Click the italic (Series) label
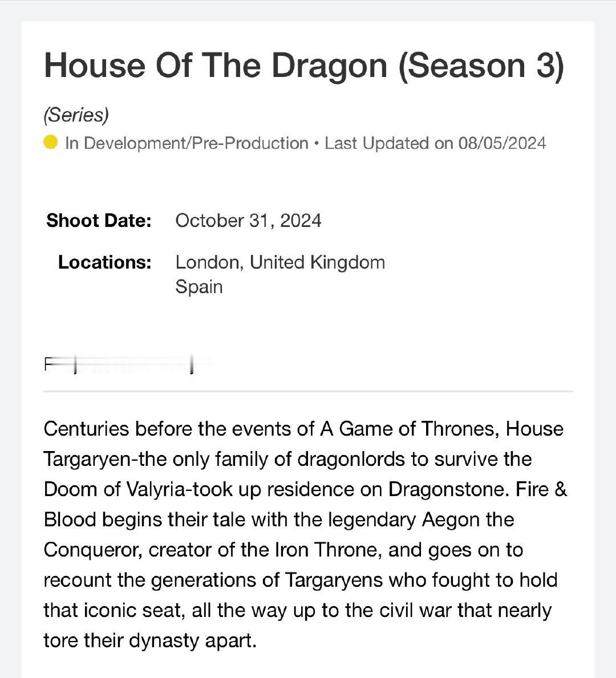 pyautogui.click(x=76, y=115)
